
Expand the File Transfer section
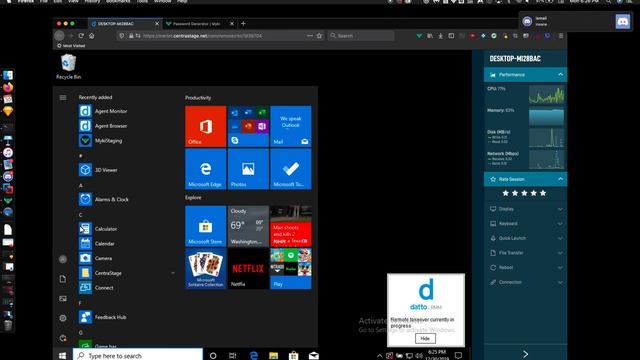click(x=525, y=253)
